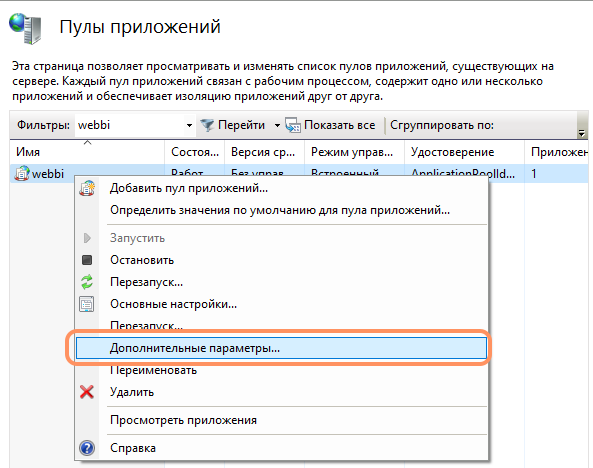The image size is (593, 468).
Task: Click the Add Application Pool icon in menu
Action: tap(87, 188)
